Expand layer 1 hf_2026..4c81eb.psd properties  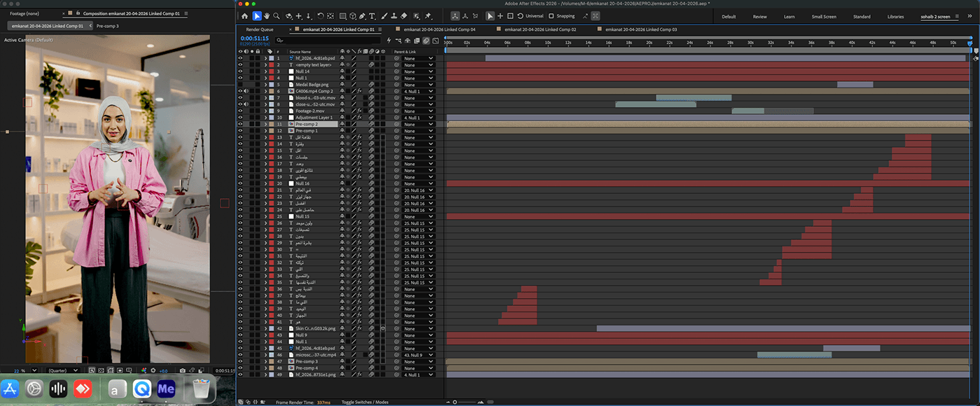click(x=265, y=58)
